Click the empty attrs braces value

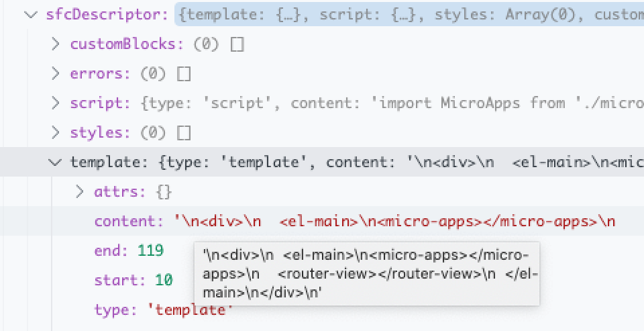click(x=164, y=192)
